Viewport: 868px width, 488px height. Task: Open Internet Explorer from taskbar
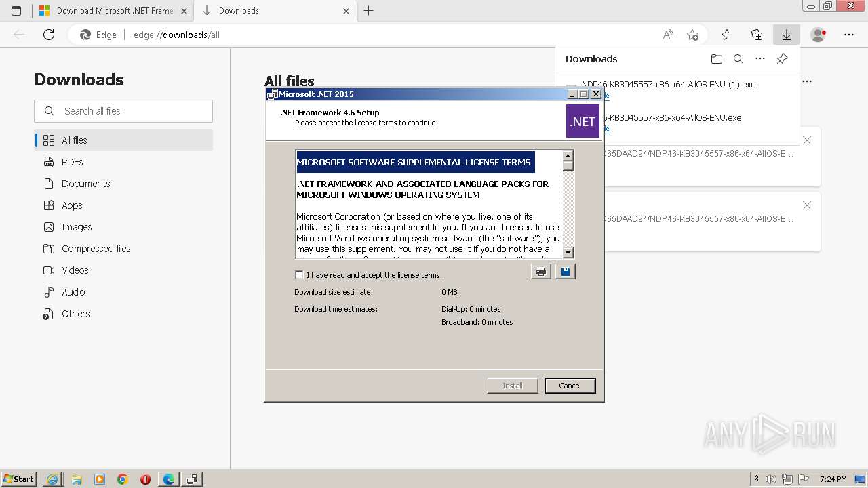coord(53,479)
